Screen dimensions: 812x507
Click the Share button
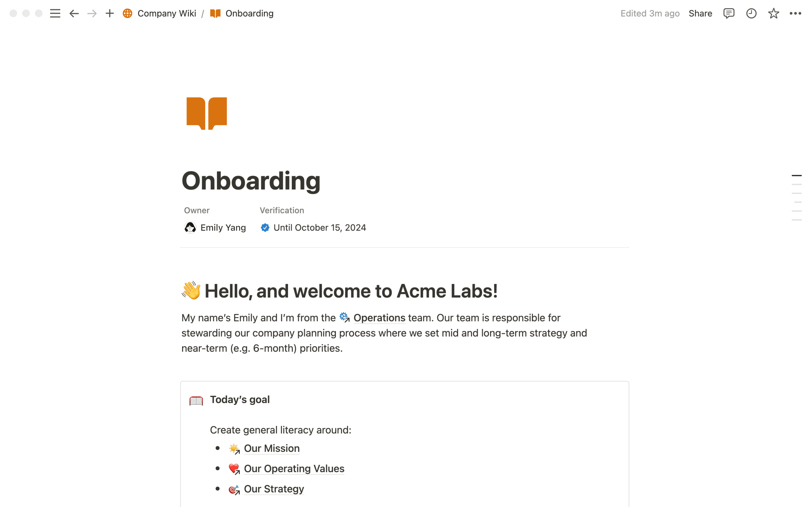pos(700,13)
